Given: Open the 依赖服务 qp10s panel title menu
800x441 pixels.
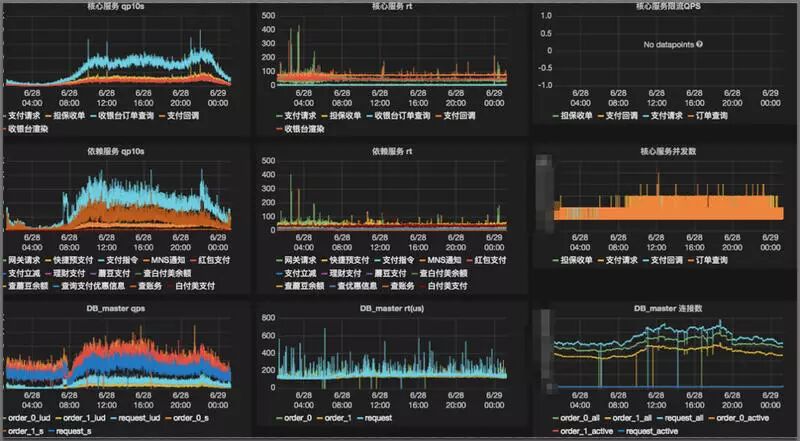Looking at the screenshot, I should (116, 152).
